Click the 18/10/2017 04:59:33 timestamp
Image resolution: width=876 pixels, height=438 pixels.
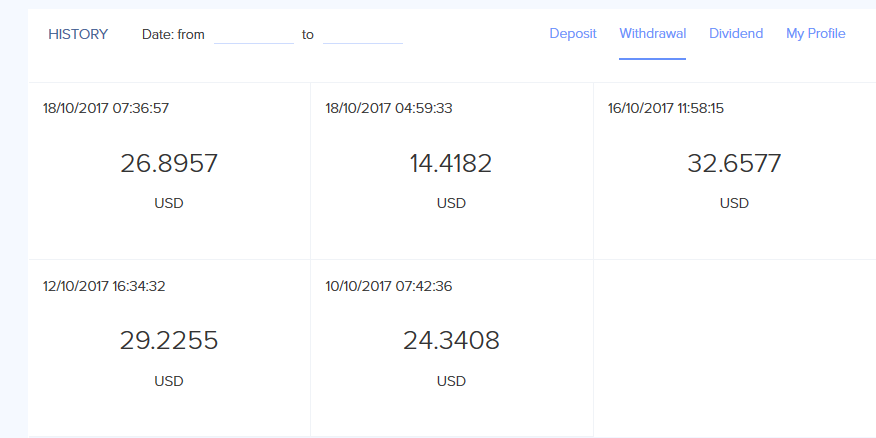389,108
